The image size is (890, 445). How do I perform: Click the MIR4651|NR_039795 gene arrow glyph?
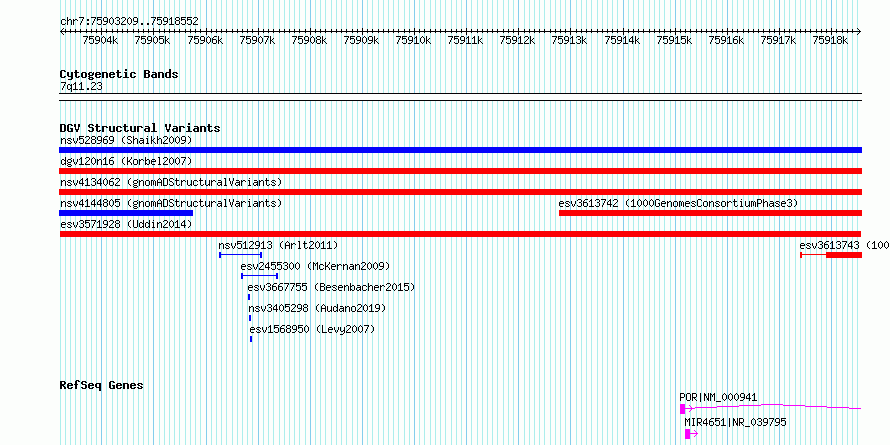coord(691,434)
